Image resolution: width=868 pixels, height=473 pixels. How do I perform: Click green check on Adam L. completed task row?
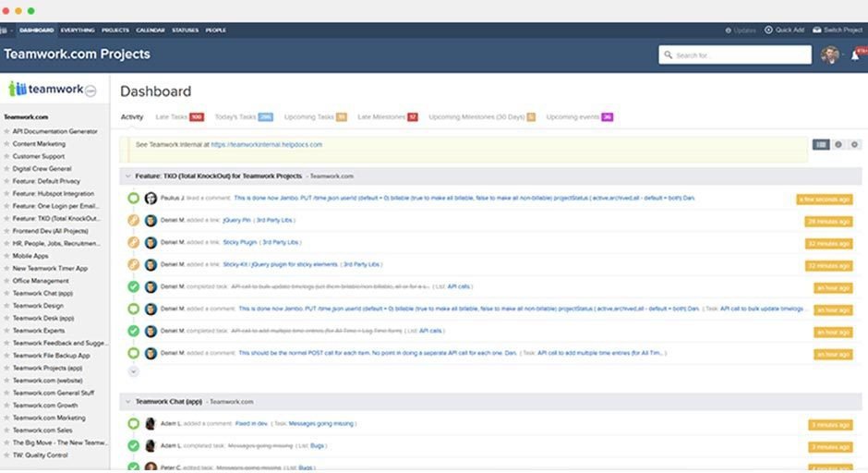[x=133, y=446]
